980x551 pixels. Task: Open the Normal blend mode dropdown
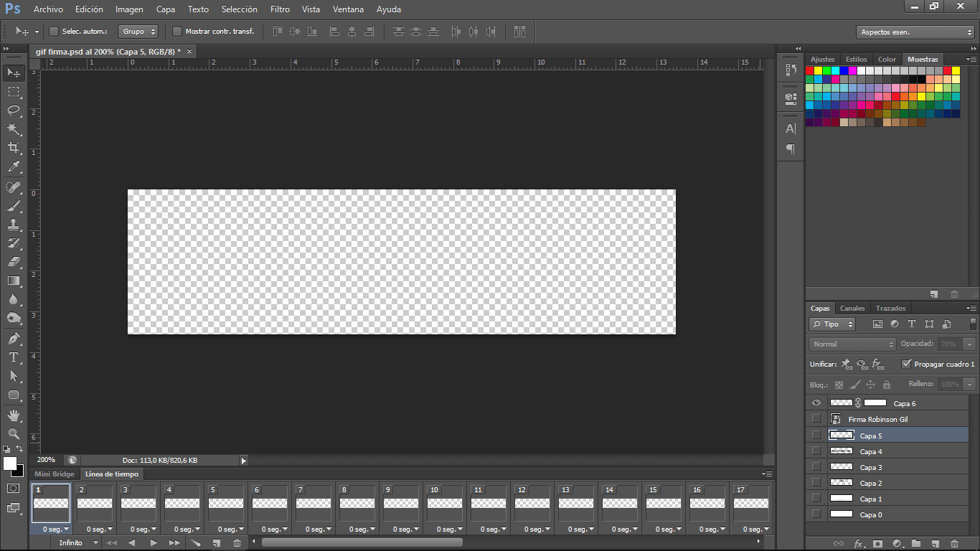(853, 344)
